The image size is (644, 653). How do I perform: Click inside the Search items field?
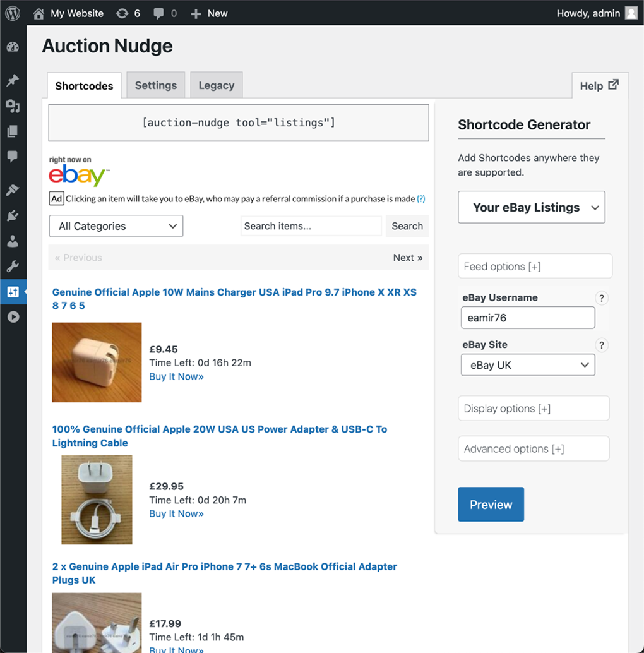(x=310, y=225)
